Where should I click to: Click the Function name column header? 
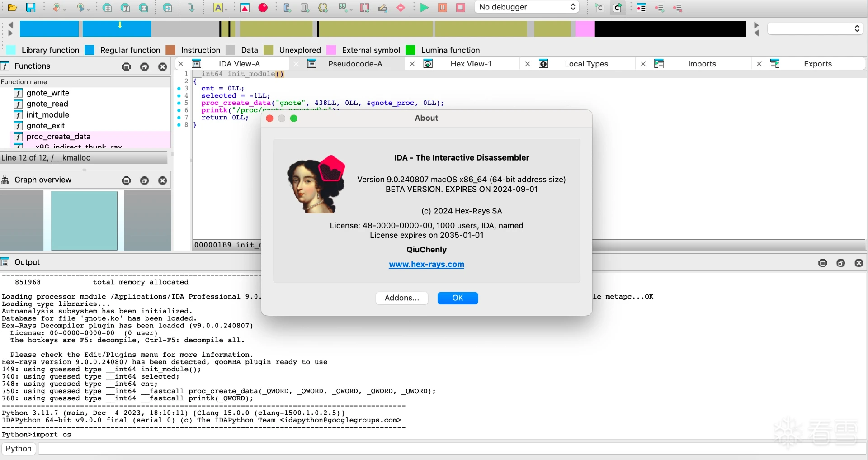[85, 82]
